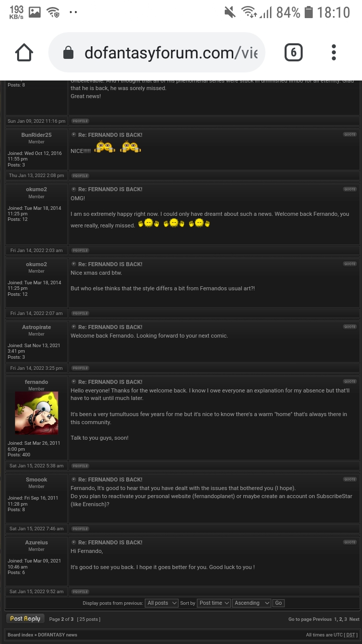Open the tab switcher showing 6 tabs
The height and width of the screenshot is (644, 362).
pyautogui.click(x=294, y=52)
